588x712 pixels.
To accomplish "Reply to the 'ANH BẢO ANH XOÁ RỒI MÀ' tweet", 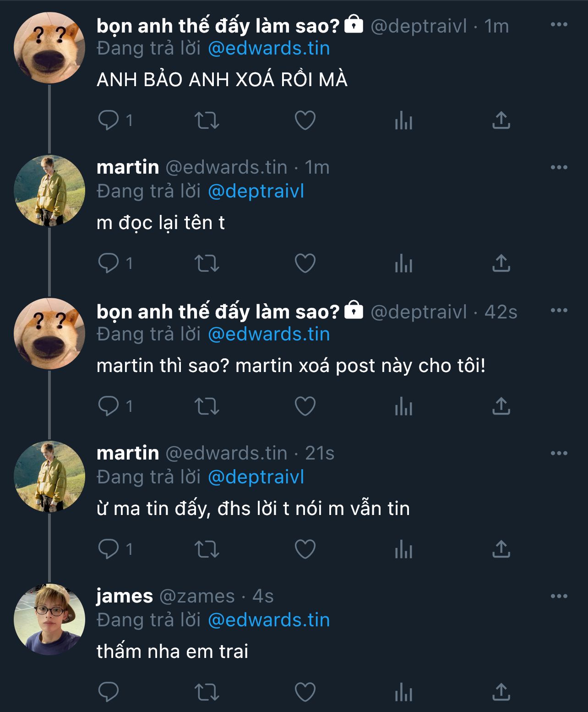I will click(109, 120).
